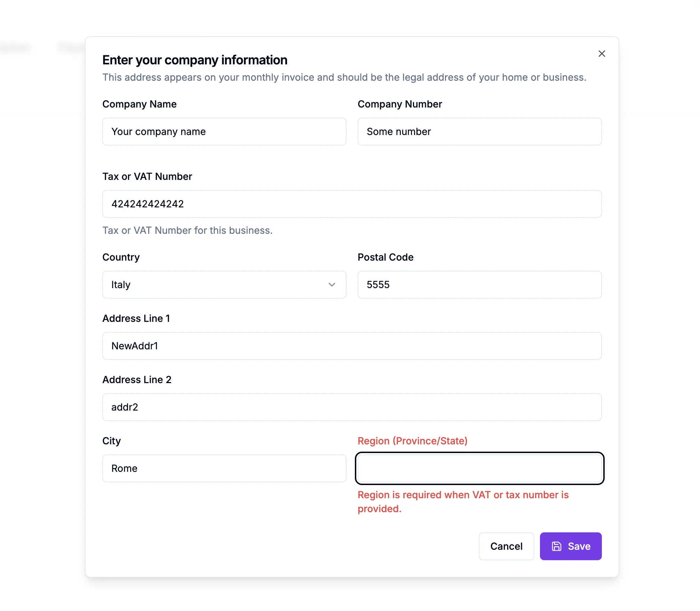The image size is (700, 611).
Task: Click the red Region (Province/State) label
Action: (413, 441)
